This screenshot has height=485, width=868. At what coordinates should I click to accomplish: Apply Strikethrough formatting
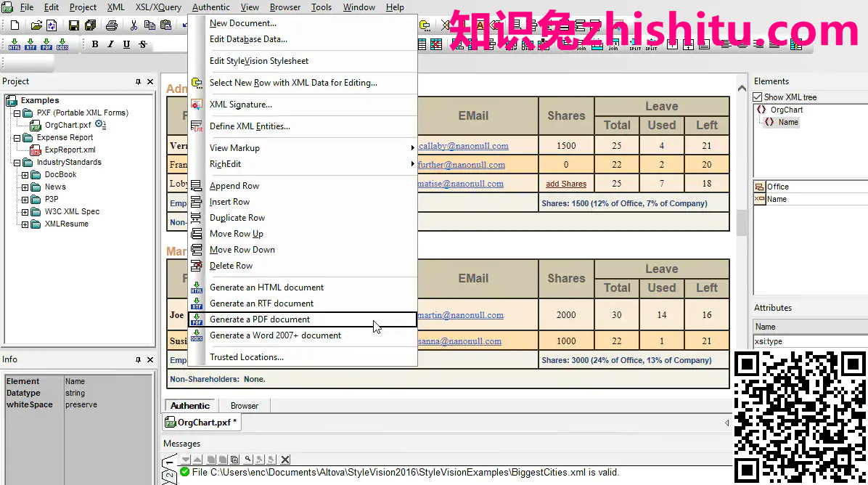(143, 44)
